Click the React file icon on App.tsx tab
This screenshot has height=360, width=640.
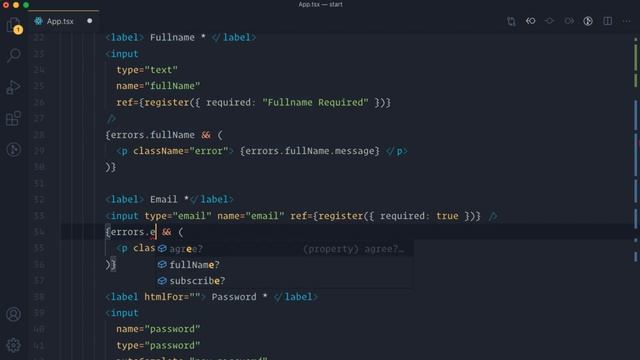pos(38,21)
